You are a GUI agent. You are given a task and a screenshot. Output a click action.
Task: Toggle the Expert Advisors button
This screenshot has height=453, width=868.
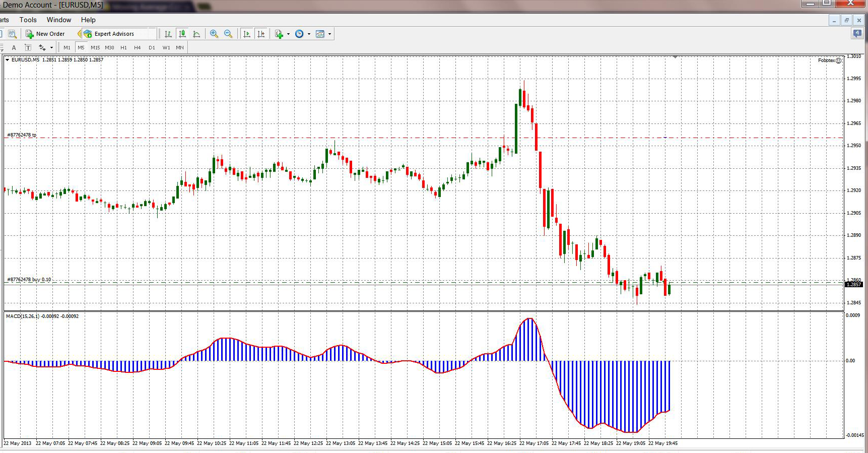[x=109, y=34]
